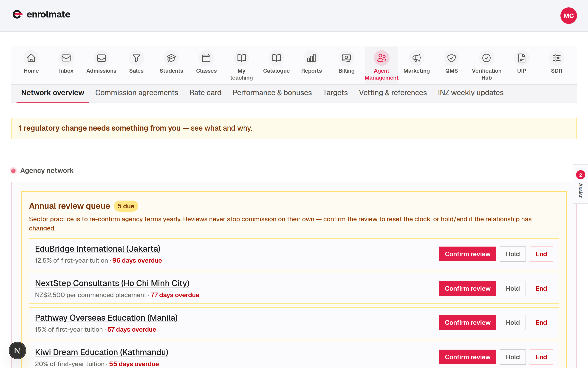Open the Rate card tab
588x368 pixels.
(205, 93)
